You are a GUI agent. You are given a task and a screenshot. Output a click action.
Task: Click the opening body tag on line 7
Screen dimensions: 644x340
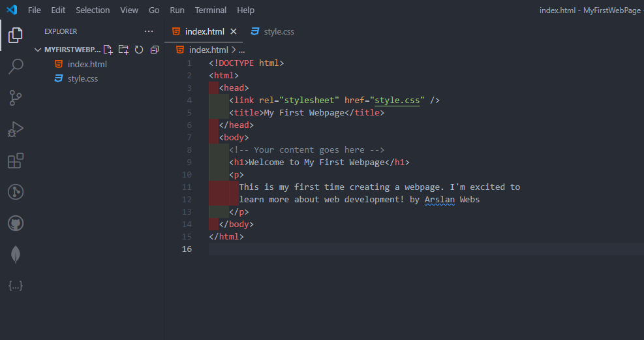[234, 137]
